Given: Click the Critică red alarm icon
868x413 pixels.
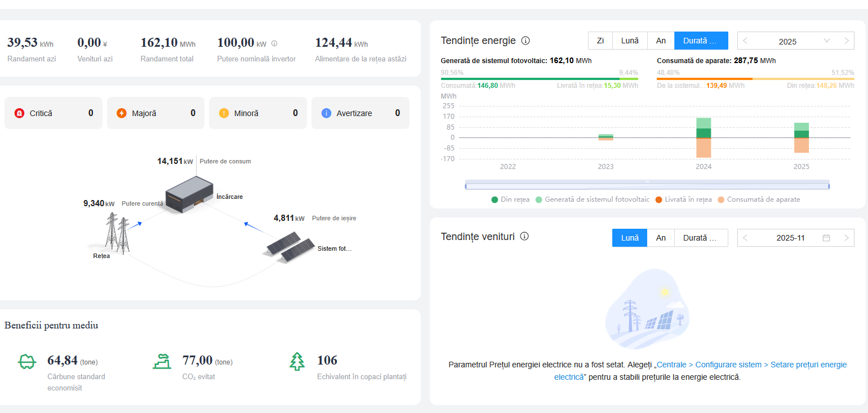Looking at the screenshot, I should 19,113.
